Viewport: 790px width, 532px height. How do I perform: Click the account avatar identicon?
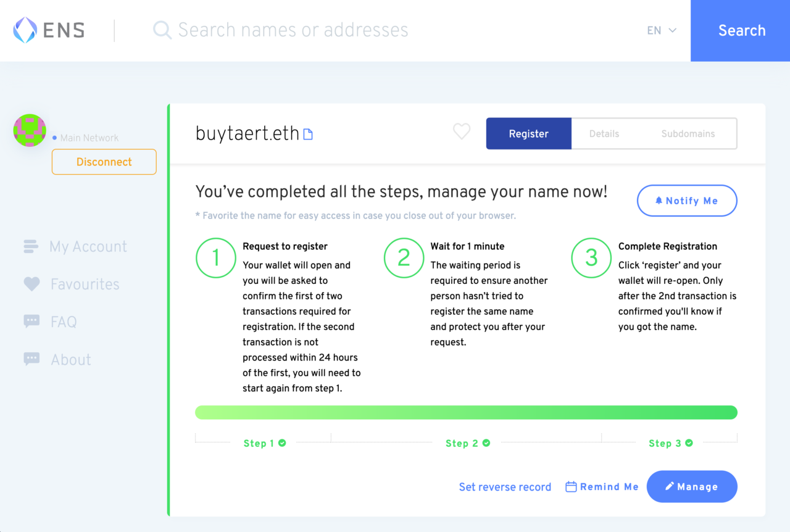coord(30,130)
